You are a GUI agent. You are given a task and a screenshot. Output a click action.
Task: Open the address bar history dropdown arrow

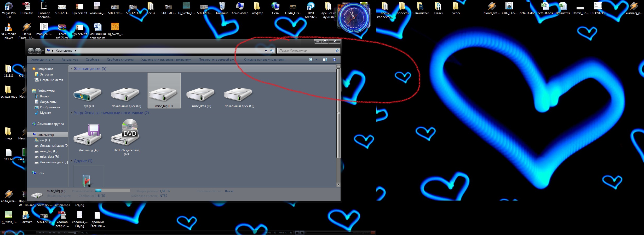[x=266, y=51]
